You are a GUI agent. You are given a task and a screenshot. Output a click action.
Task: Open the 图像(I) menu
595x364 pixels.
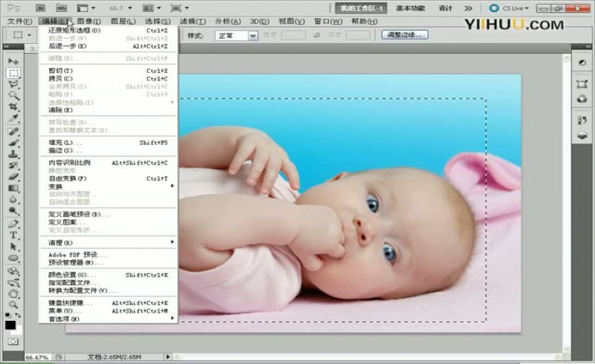point(89,22)
